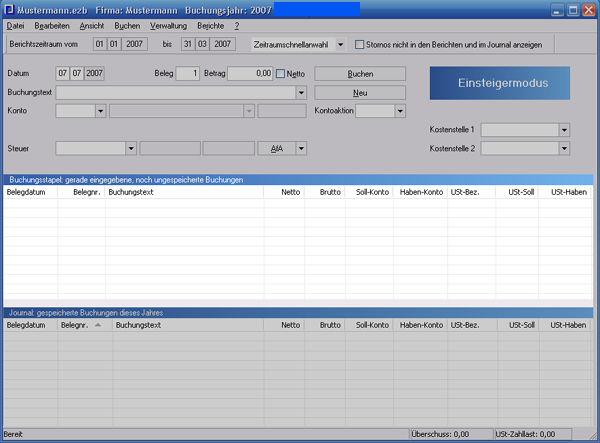This screenshot has height=443, width=600.
Task: Open the Konto name dropdown arrow
Action: [x=249, y=111]
